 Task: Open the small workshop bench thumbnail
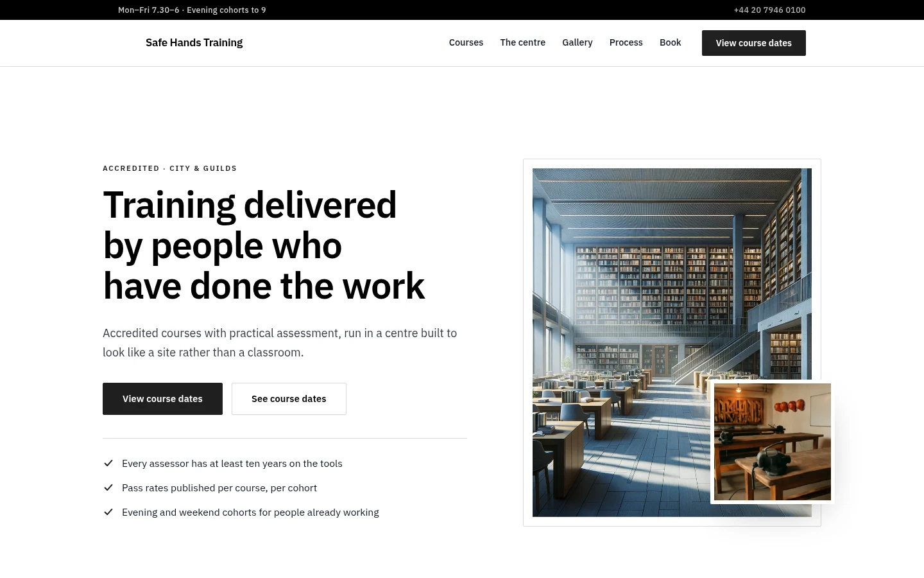click(x=773, y=442)
